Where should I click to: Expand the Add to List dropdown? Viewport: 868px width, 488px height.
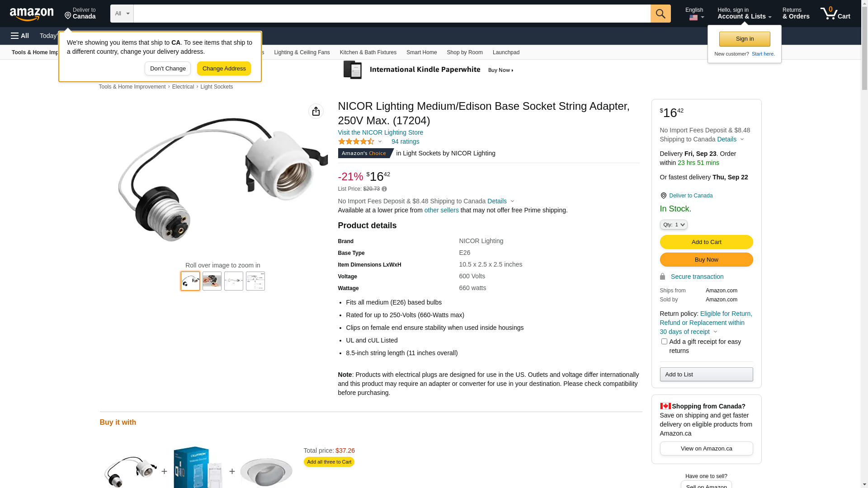706,374
